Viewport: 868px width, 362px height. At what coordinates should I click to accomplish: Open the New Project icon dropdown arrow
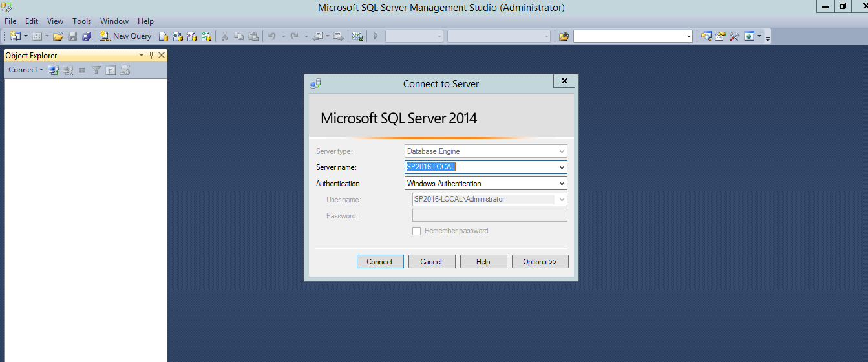click(26, 36)
